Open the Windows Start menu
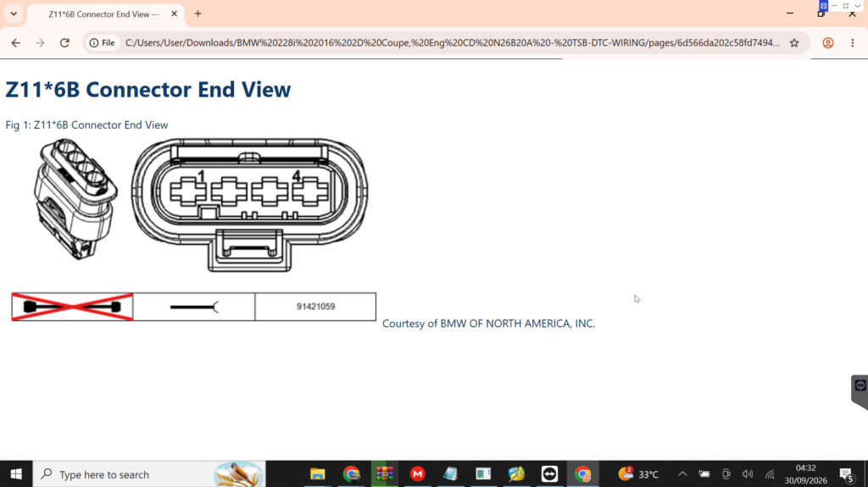 16,474
